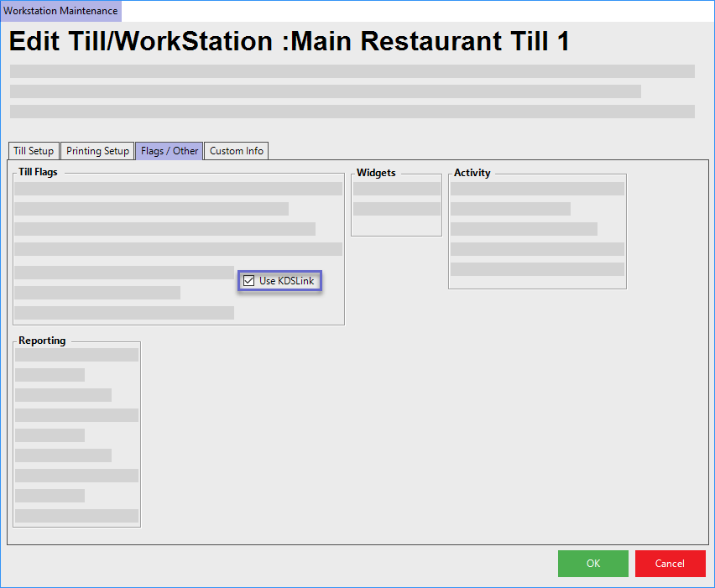Select the first row in Activity panel
This screenshot has height=588, width=715.
click(x=537, y=189)
